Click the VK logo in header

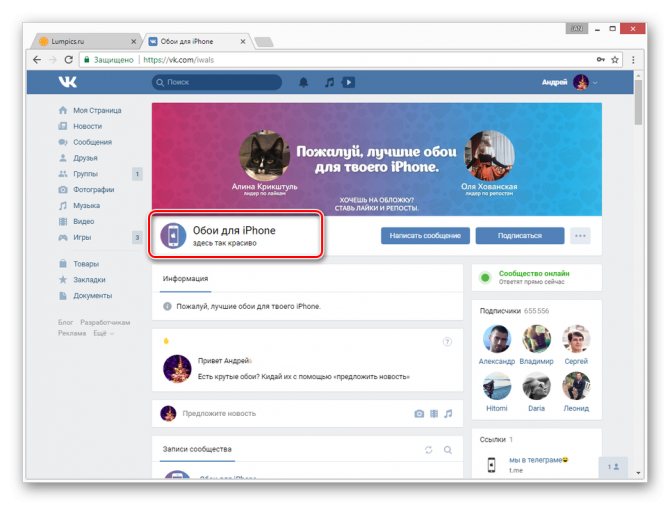coord(68,82)
